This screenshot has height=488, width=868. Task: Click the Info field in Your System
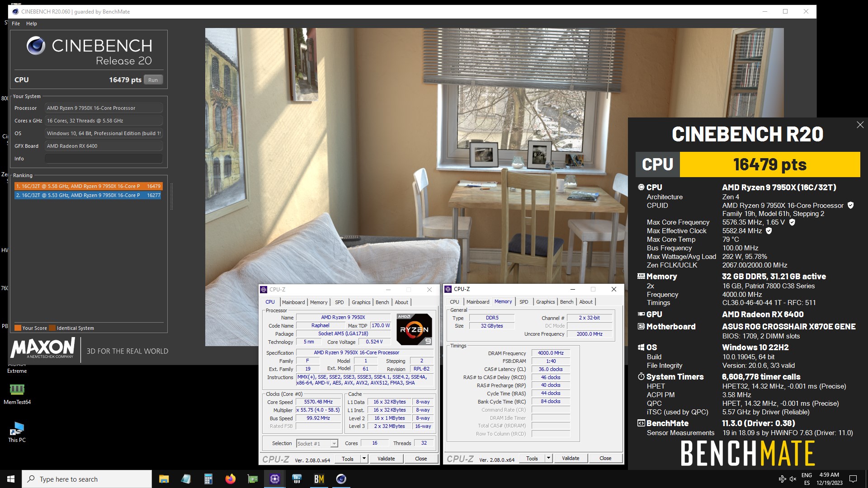point(104,159)
